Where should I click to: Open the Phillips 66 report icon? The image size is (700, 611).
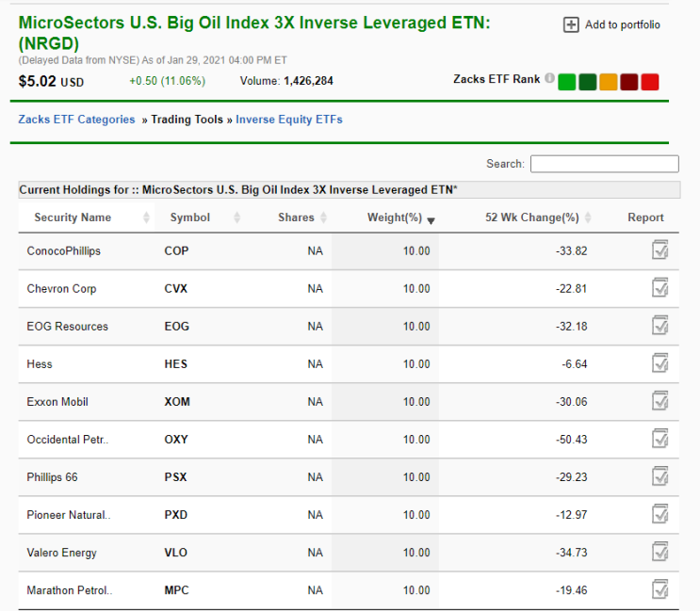[659, 476]
